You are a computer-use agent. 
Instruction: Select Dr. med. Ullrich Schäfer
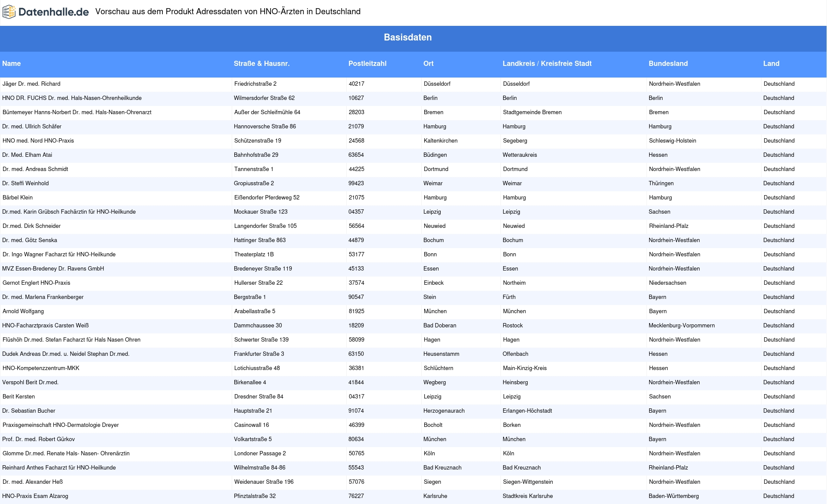click(x=32, y=127)
